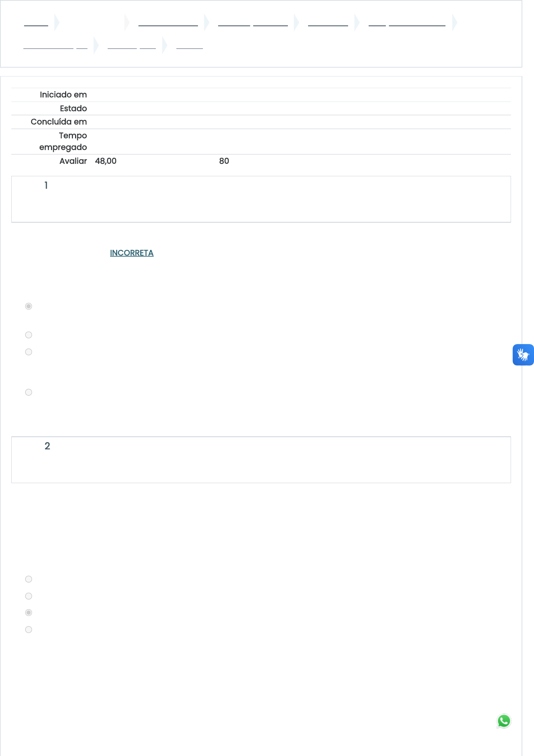The height and width of the screenshot is (756, 534).
Task: Click the Avaliar grade value 48,00
Action: pos(106,161)
